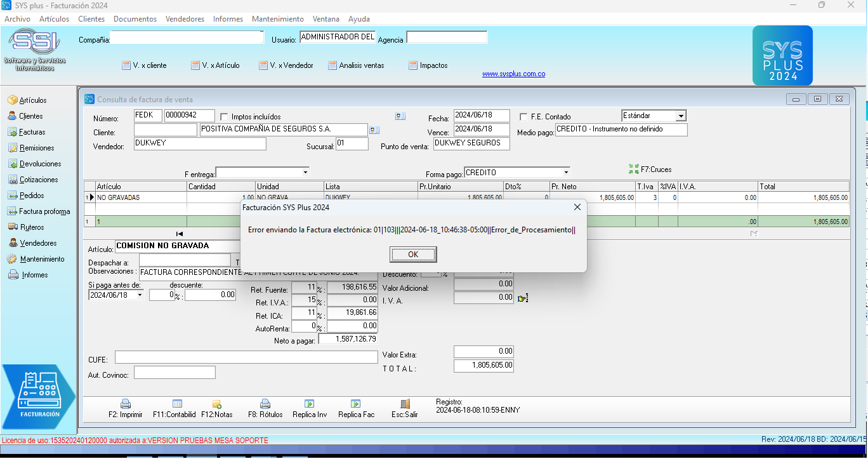Click the Neto a pagar value 1,587,126.79

(x=348, y=339)
